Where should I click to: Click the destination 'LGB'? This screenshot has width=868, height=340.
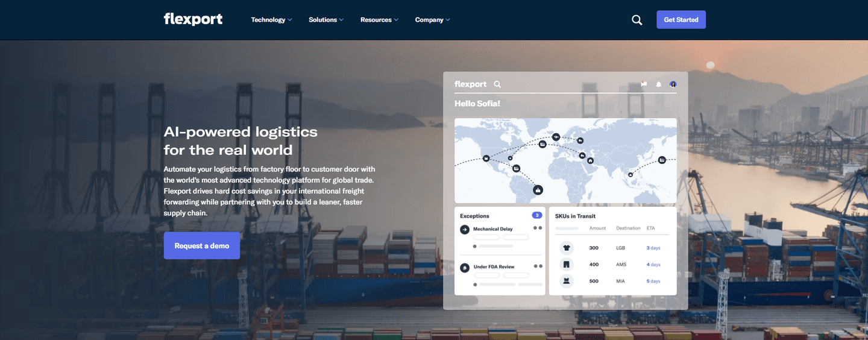coord(621,248)
